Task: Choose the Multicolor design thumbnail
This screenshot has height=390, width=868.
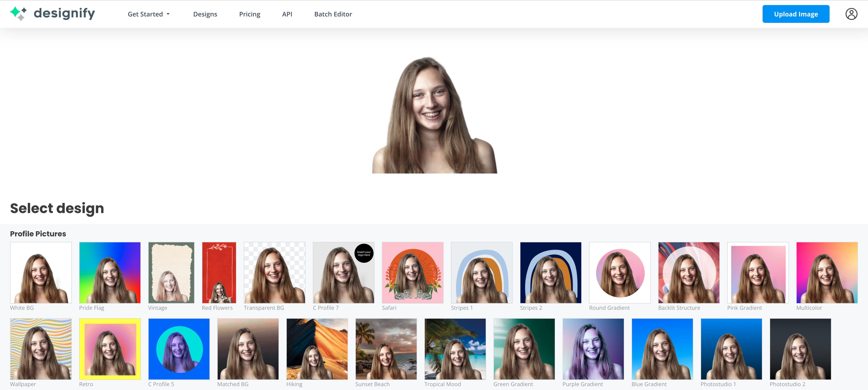Action: (x=827, y=272)
